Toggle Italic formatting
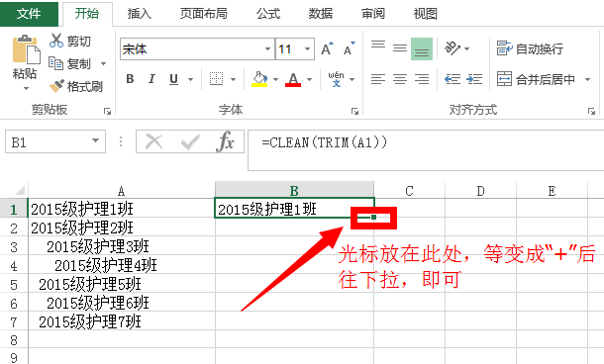 click(151, 79)
